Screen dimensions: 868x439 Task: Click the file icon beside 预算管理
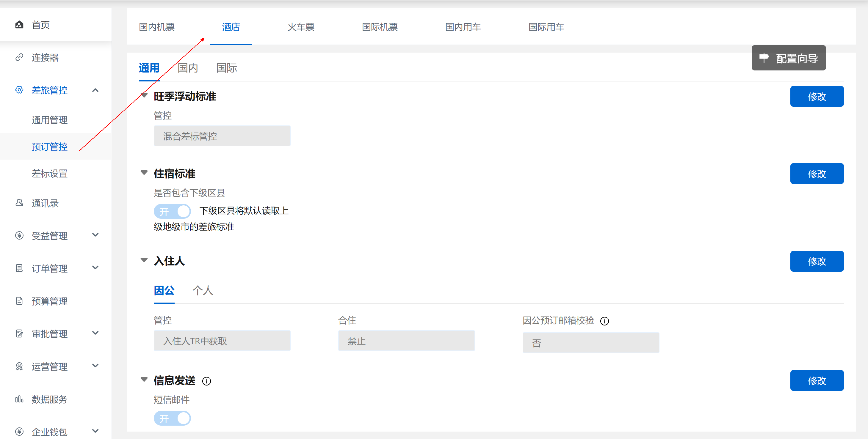(x=19, y=301)
